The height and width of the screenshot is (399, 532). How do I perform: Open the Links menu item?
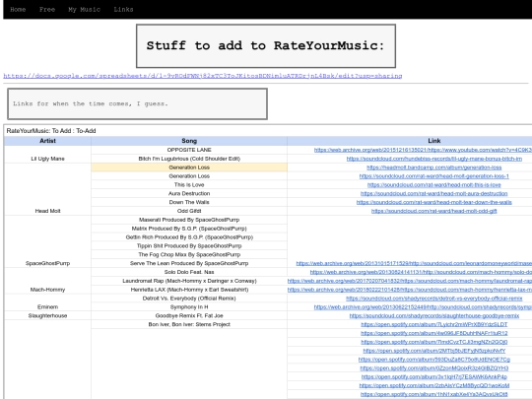pyautogui.click(x=123, y=10)
